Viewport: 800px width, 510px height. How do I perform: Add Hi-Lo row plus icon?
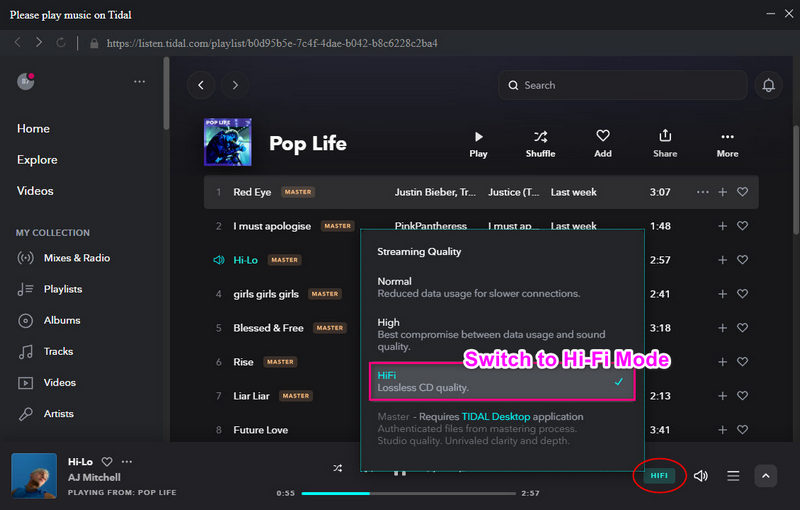[722, 260]
